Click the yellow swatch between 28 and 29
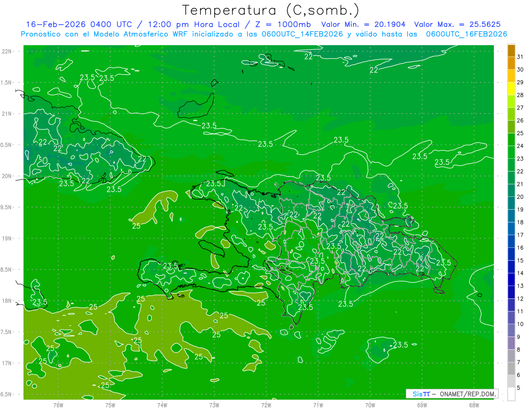This screenshot has width=532, height=411. (511, 89)
